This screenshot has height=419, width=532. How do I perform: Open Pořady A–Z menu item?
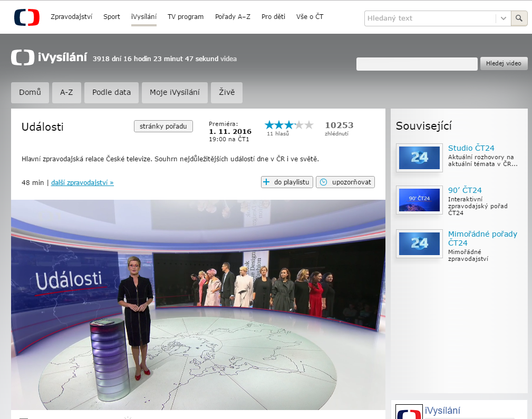point(233,17)
